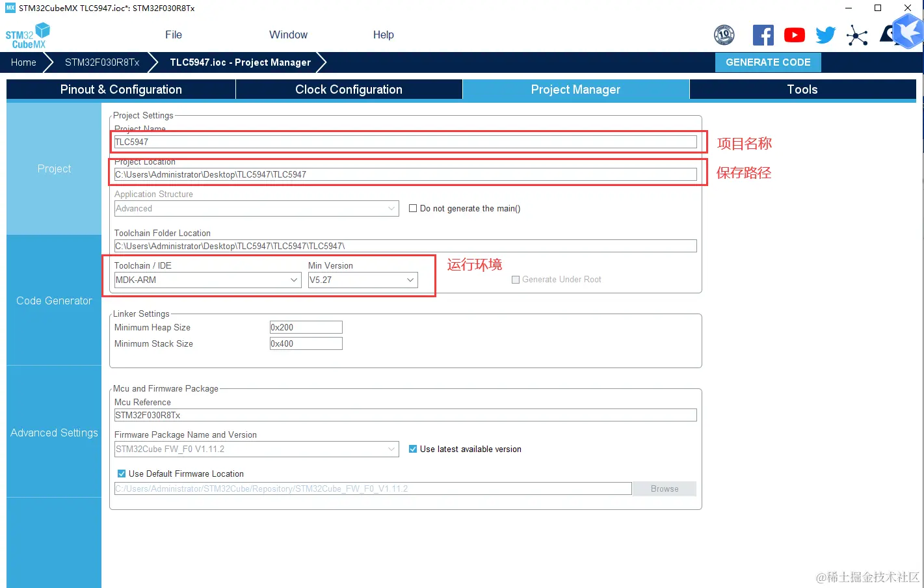Open the Application Structure dropdown
924x588 pixels.
(x=257, y=208)
